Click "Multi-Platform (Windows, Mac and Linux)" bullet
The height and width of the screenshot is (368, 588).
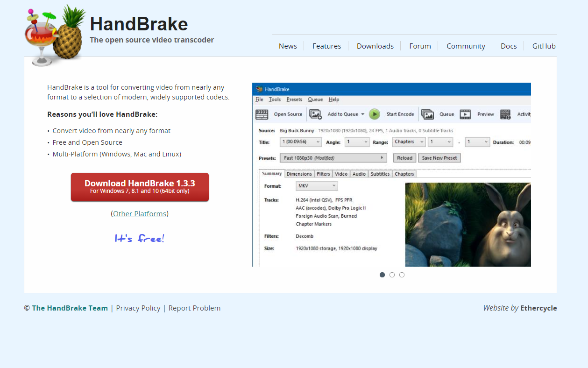117,154
